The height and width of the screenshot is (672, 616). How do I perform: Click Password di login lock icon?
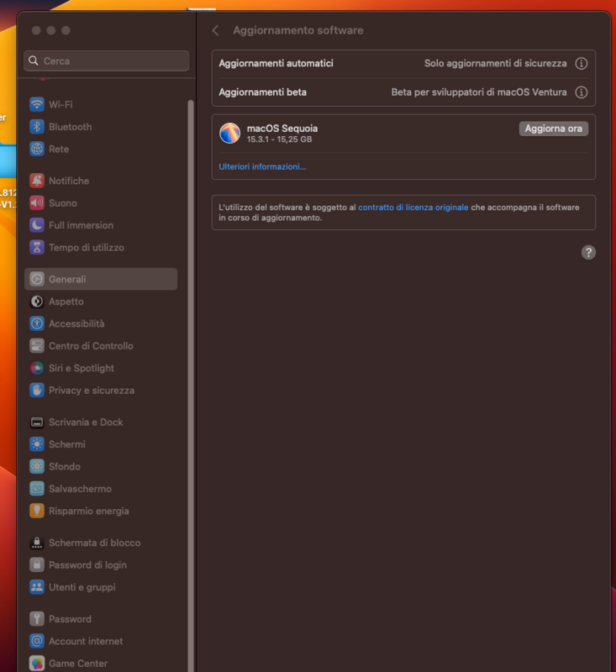(37, 564)
